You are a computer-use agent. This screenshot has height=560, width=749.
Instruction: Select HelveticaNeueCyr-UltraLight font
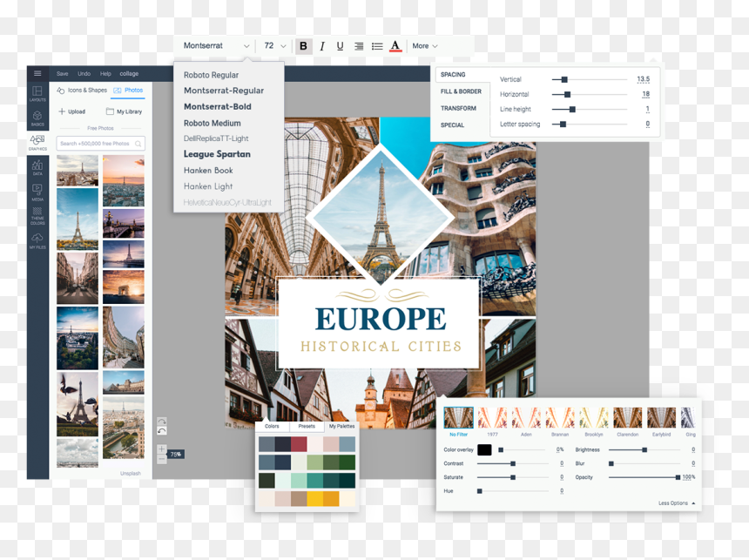click(227, 203)
